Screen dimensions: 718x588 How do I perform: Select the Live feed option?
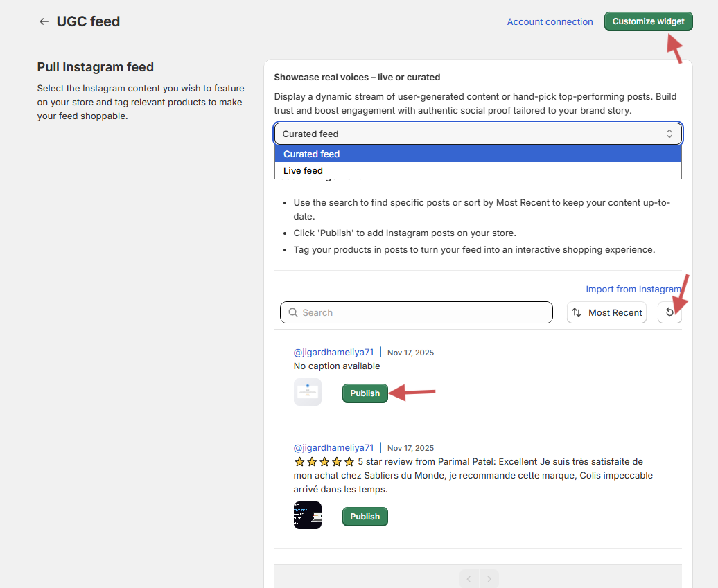point(478,170)
